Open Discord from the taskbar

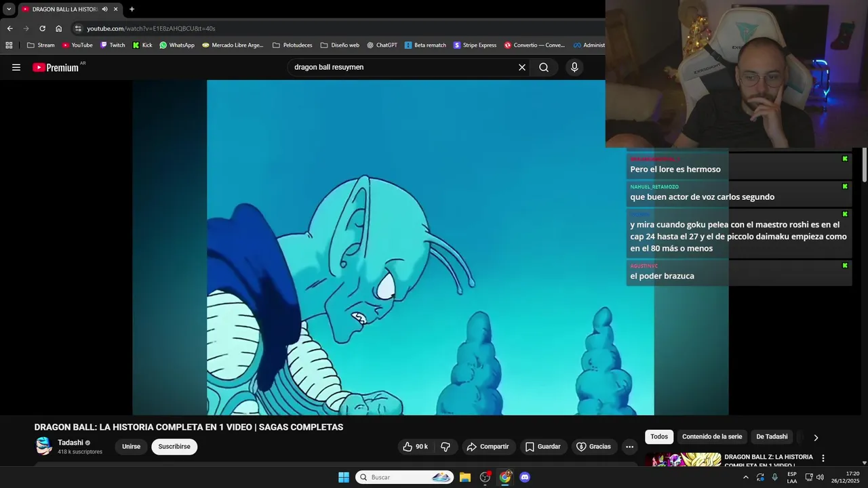[x=525, y=477]
